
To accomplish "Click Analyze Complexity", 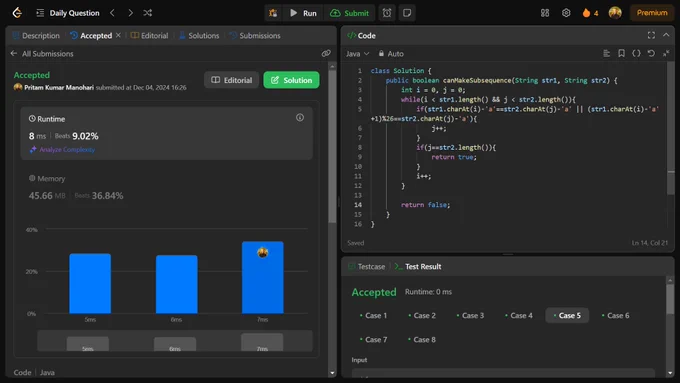I will pyautogui.click(x=62, y=150).
